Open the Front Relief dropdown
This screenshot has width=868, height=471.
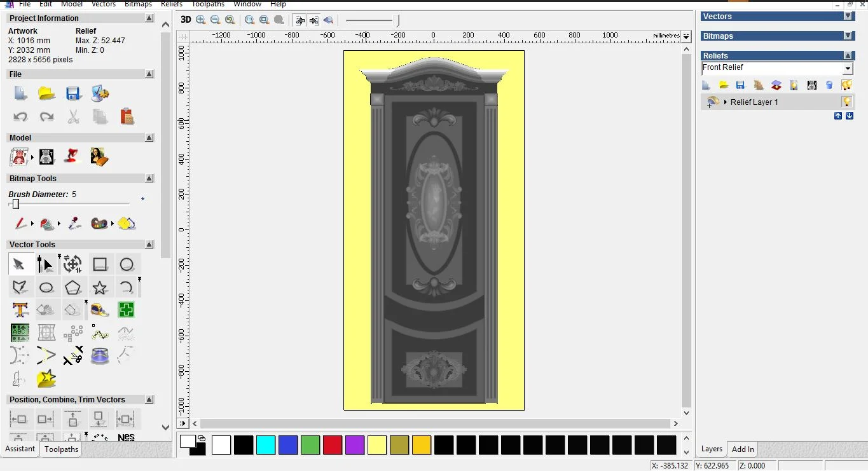tap(848, 69)
